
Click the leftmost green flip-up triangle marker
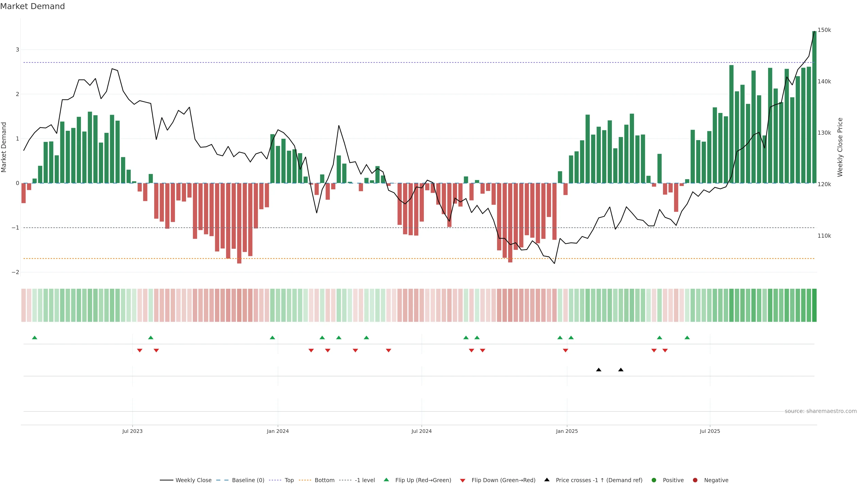point(34,338)
